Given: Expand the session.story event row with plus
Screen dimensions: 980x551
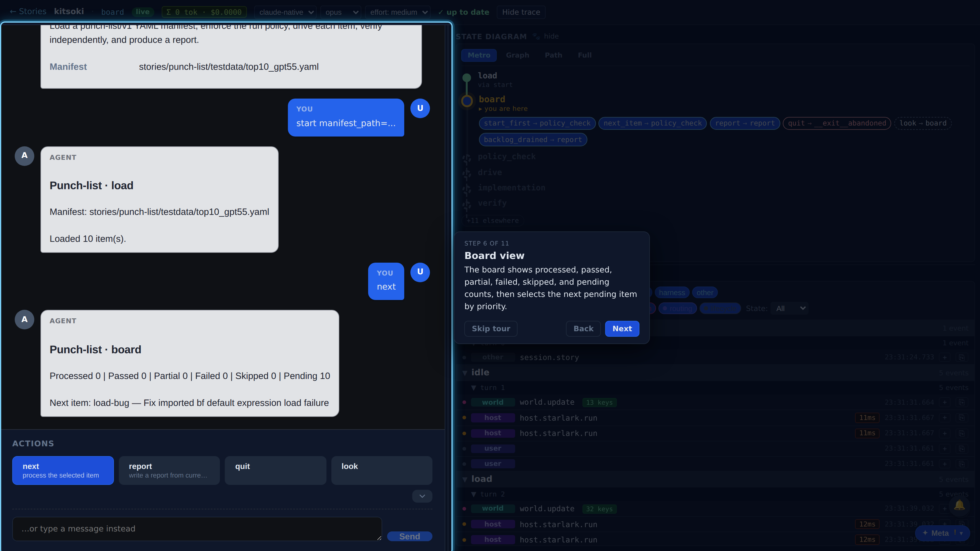Looking at the screenshot, I should click(944, 358).
